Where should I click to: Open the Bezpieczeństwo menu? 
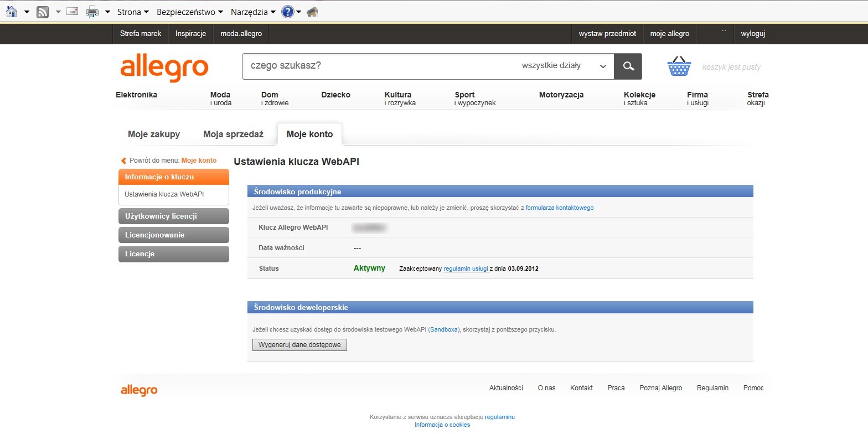[x=190, y=12]
